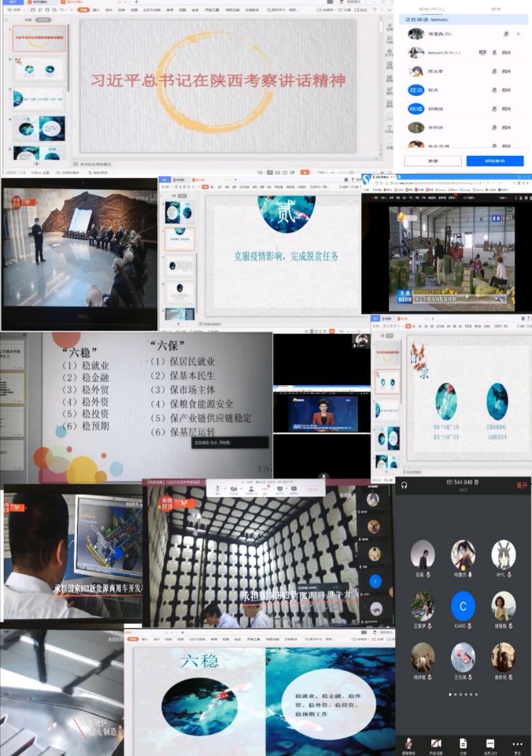This screenshot has width=532, height=756.
Task: Click orange slideshow play button in top status bar
Action: tap(305, 172)
